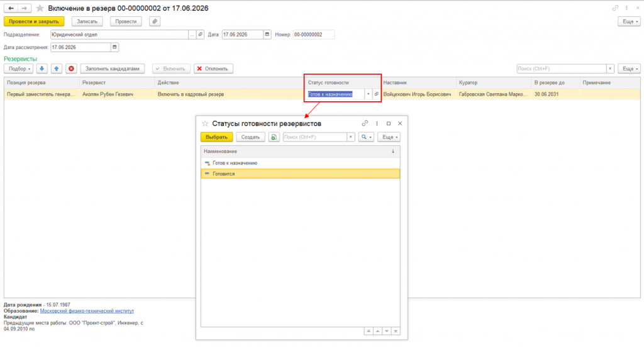The height and width of the screenshot is (356, 644).
Task: Refresh list in statuses dialog
Action: [274, 137]
